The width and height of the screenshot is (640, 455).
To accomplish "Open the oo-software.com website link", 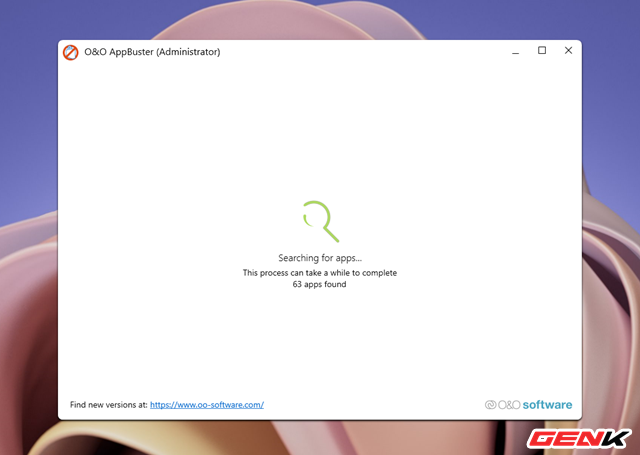I will tap(207, 405).
